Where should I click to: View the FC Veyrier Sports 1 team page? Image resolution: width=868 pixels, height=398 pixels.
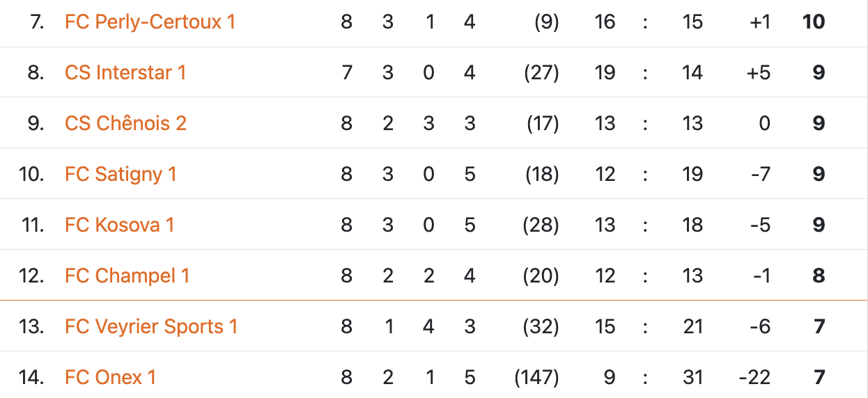(x=151, y=326)
